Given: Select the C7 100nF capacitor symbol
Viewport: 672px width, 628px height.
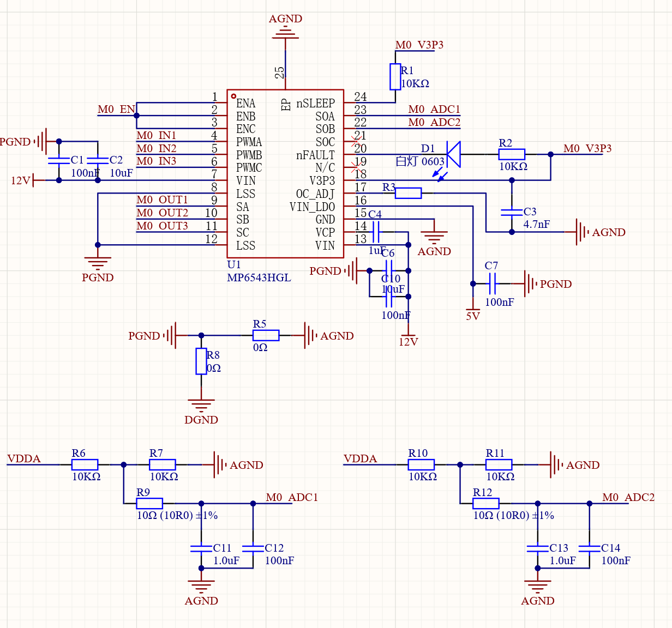Looking at the screenshot, I should pos(491,283).
